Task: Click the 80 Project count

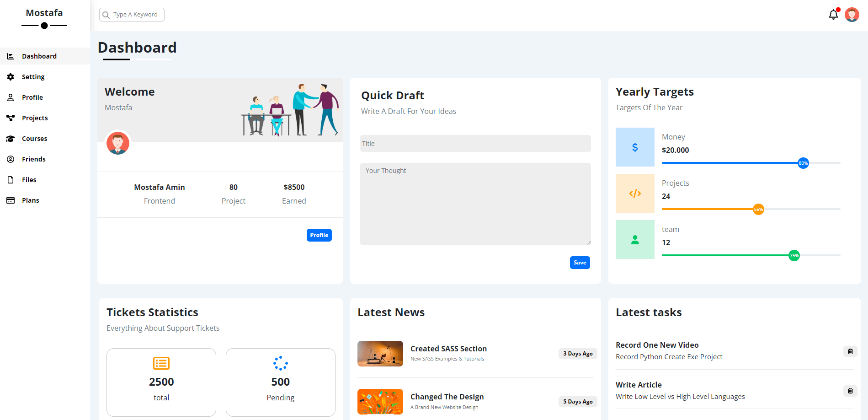Action: coord(234,187)
